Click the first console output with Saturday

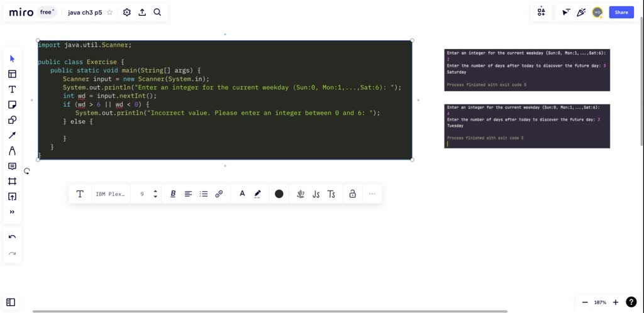(x=527, y=70)
